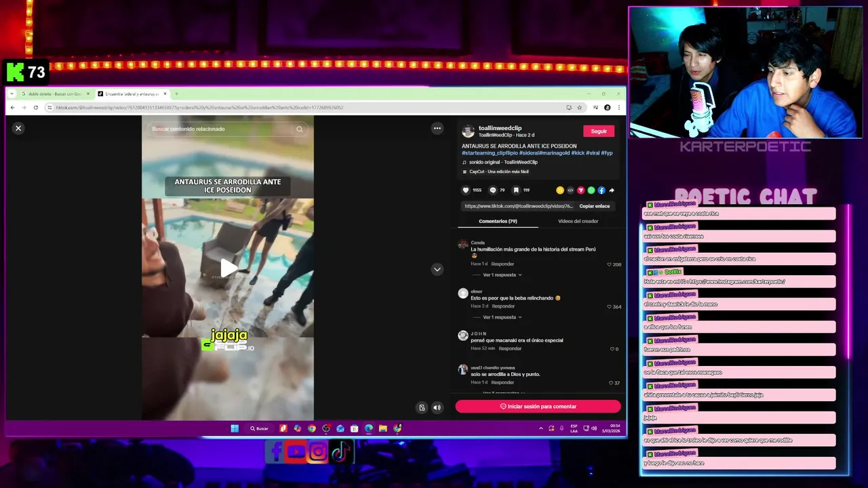Open comments via speech bubble icon
Screen dimensions: 868x488
pos(493,190)
